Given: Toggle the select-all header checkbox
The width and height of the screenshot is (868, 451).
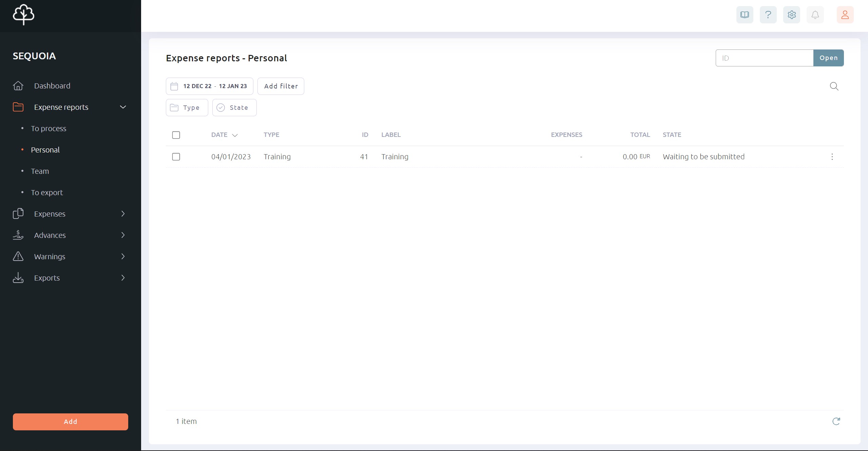Looking at the screenshot, I should tap(176, 135).
